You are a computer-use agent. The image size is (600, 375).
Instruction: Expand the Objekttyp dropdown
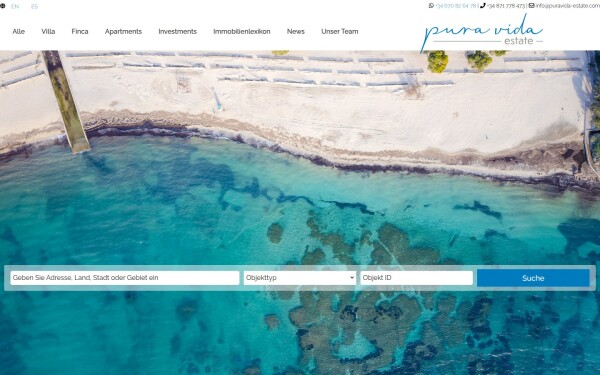click(x=300, y=278)
